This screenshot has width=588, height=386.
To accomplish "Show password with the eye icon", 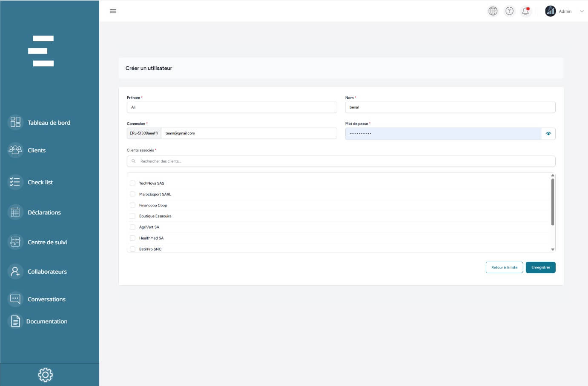I will [x=548, y=134].
